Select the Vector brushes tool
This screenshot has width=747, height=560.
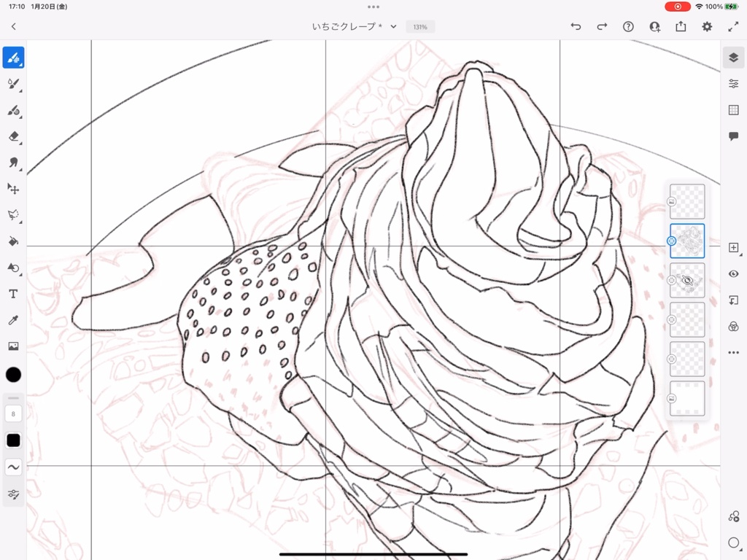pos(13,111)
